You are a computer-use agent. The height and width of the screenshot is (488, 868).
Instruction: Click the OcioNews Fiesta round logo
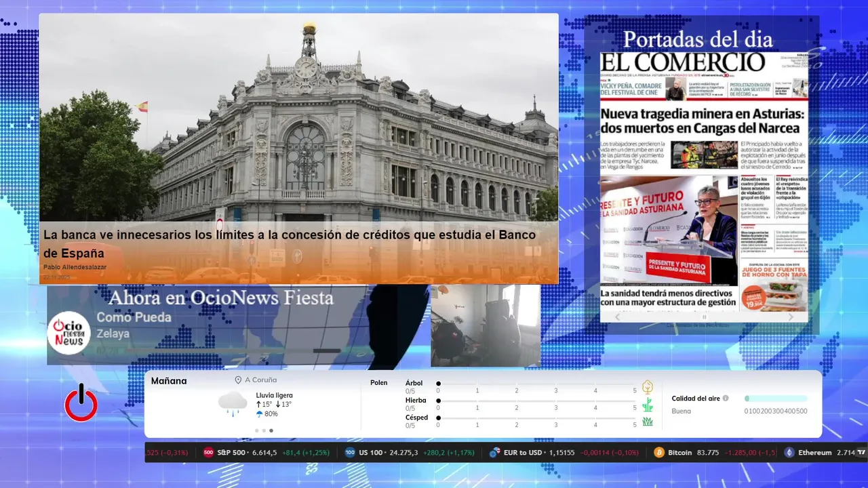point(68,332)
